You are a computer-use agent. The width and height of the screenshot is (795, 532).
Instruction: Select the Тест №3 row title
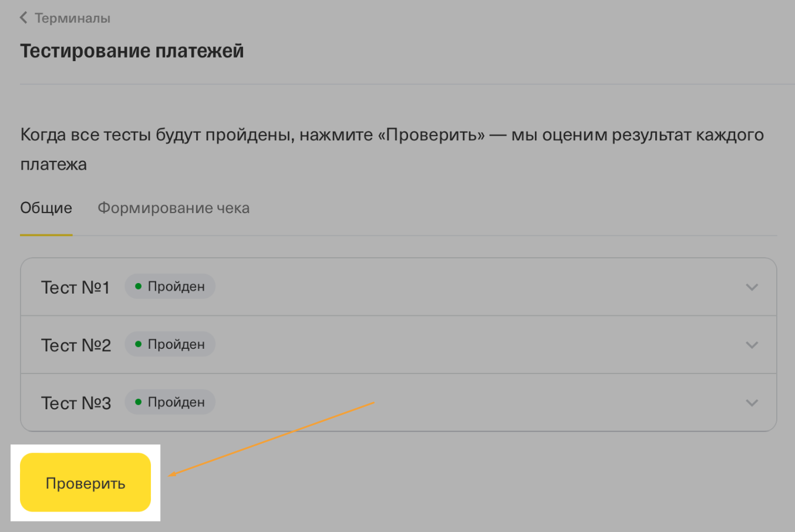point(76,403)
